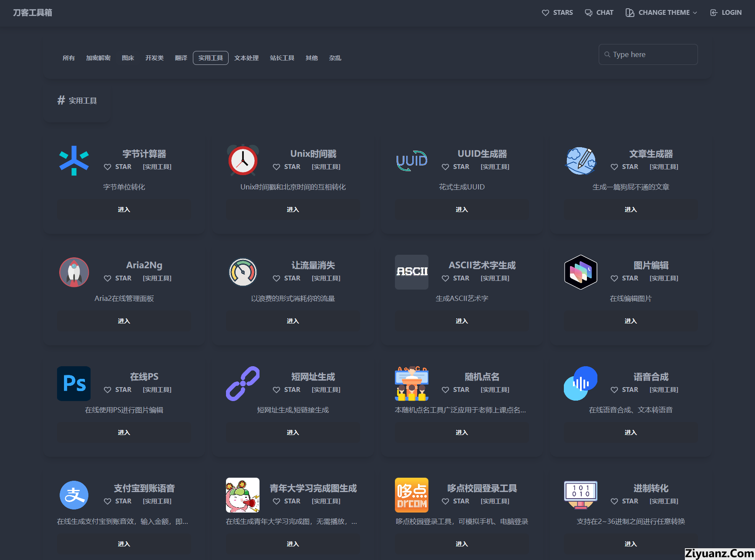The height and width of the screenshot is (560, 755).
Task: Click the 哆点校园登录工具 orange icon
Action: (x=412, y=495)
